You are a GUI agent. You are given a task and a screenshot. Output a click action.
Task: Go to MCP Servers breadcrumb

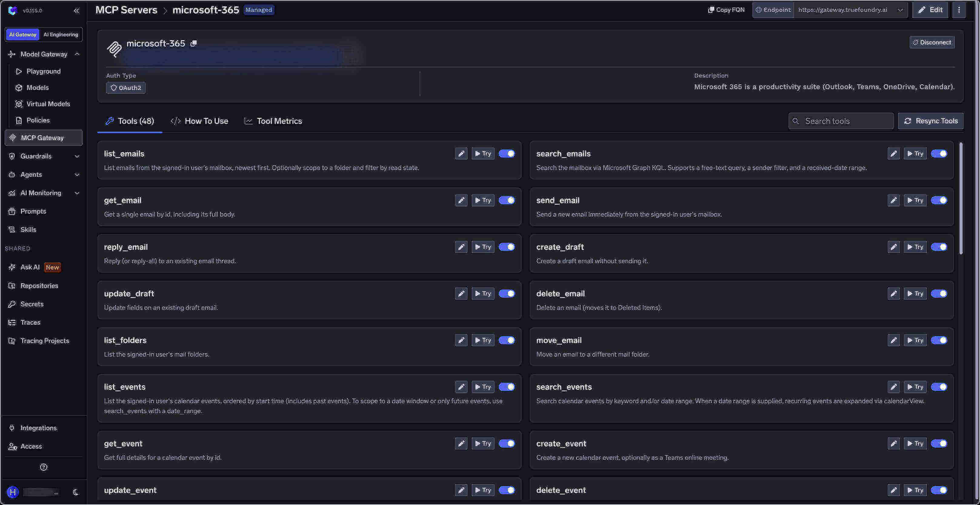(x=126, y=10)
